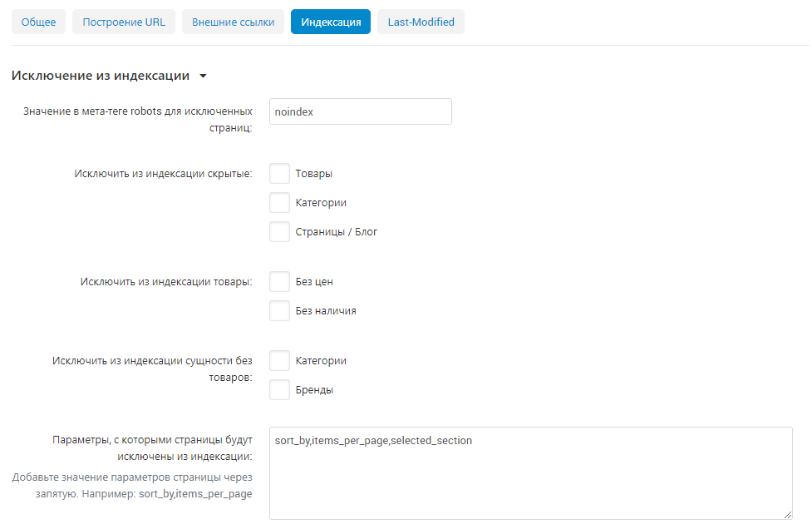Select the Индексация tab
The image size is (812, 529).
[x=331, y=22]
